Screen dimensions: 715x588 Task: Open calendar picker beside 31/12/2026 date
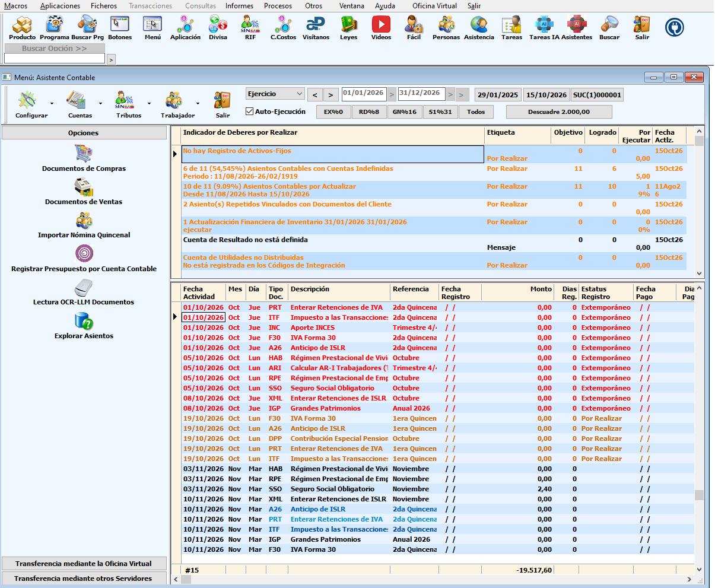point(451,94)
